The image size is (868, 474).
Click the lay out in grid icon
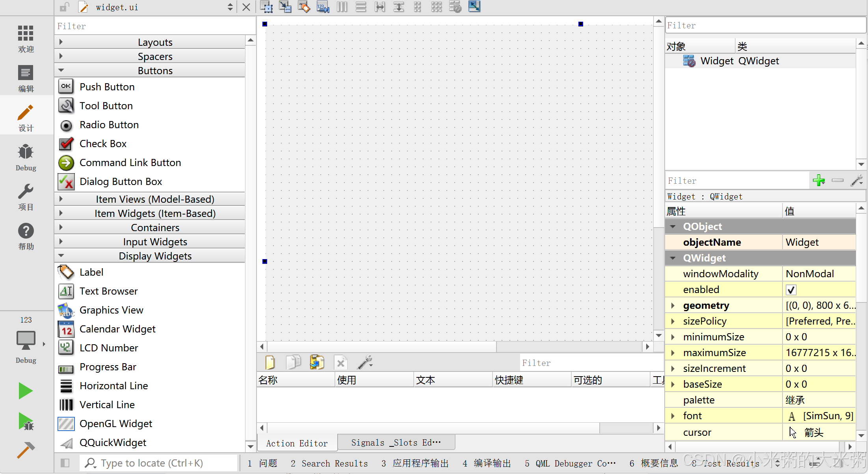pos(436,7)
